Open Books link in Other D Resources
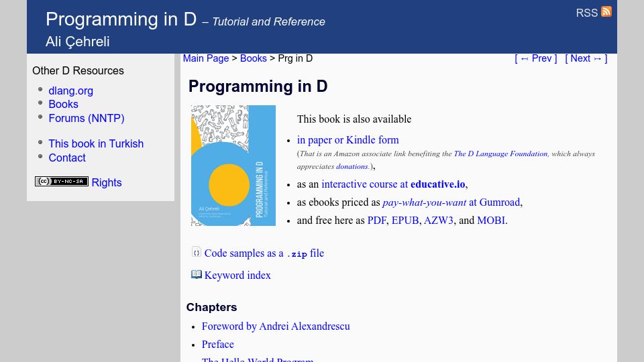 click(x=63, y=105)
